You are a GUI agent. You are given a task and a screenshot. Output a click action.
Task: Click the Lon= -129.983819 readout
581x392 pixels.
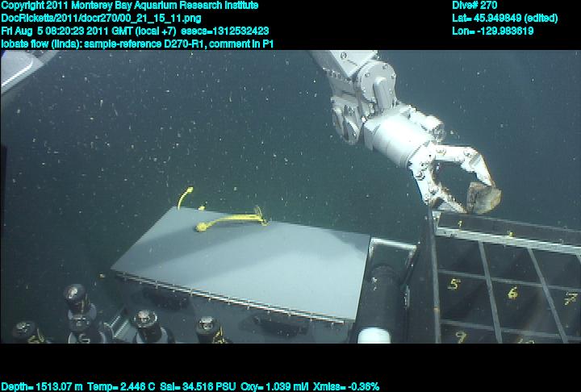point(493,31)
